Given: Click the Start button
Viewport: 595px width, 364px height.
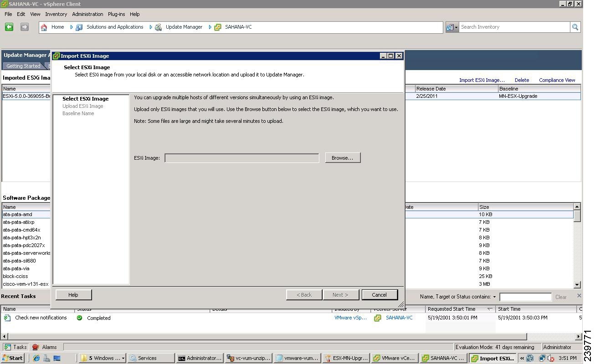Looking at the screenshot, I should point(12,358).
